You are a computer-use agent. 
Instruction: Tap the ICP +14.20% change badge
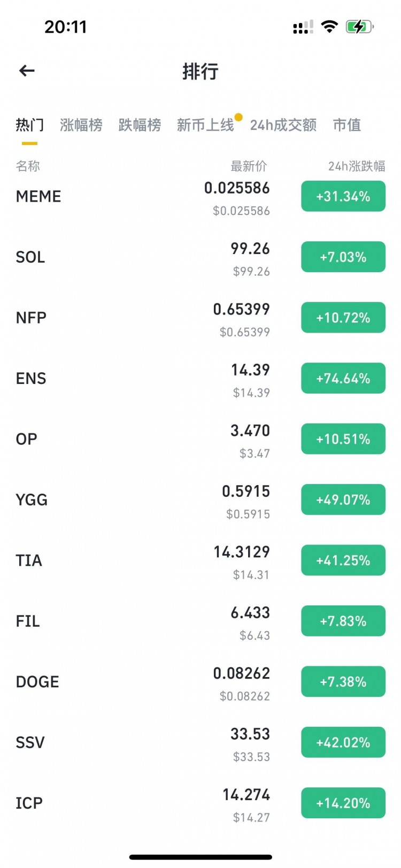point(343,803)
